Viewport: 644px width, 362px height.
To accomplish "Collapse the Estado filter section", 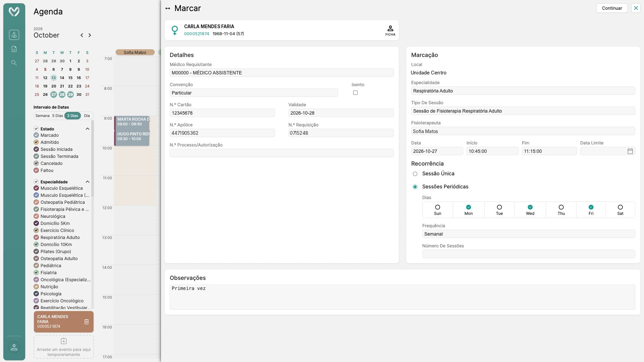I will click(x=87, y=129).
